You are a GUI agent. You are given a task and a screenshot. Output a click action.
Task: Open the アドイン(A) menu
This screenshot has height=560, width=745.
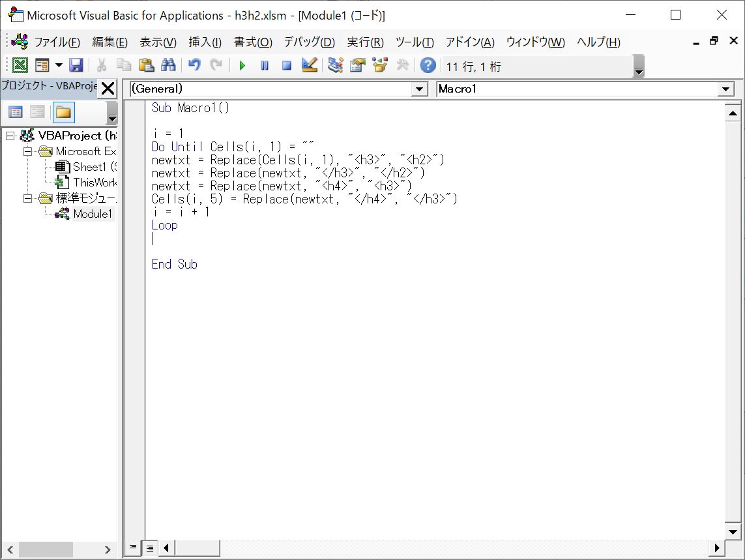tap(470, 42)
